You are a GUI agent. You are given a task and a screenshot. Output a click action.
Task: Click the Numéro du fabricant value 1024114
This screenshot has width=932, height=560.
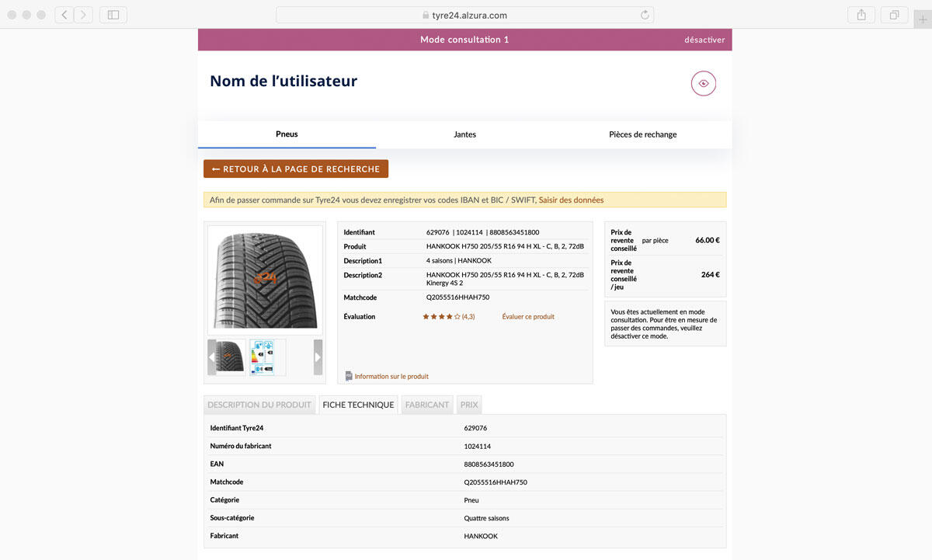[477, 447]
